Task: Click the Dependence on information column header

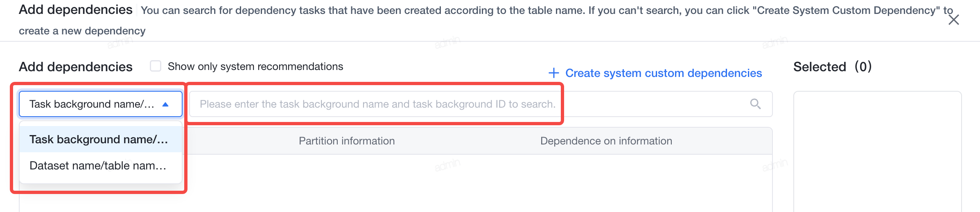Action: tap(606, 141)
